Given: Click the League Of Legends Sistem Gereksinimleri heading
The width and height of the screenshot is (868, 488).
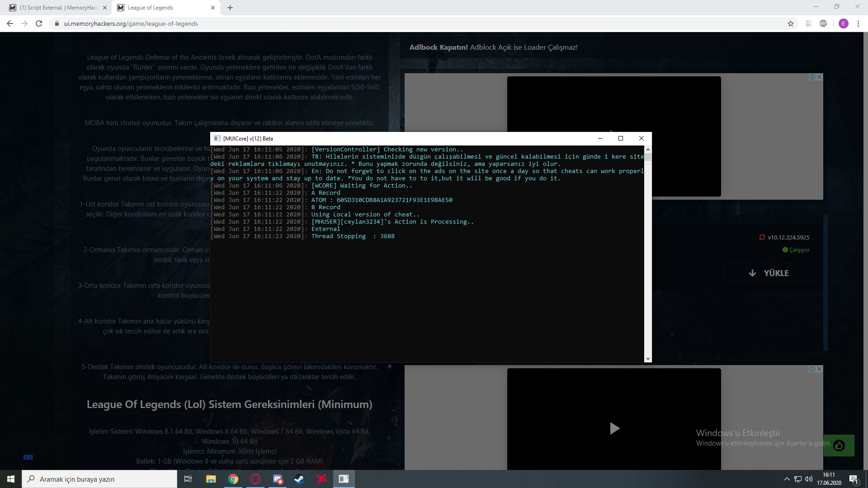Looking at the screenshot, I should pyautogui.click(x=230, y=404).
